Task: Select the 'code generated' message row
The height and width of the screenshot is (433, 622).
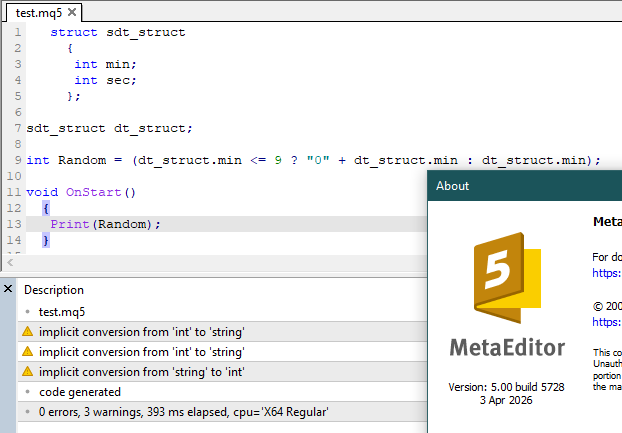Action: (80, 392)
